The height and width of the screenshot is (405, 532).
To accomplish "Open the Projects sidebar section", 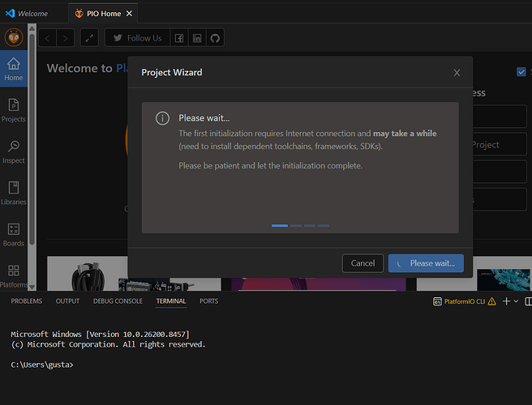I will click(14, 110).
